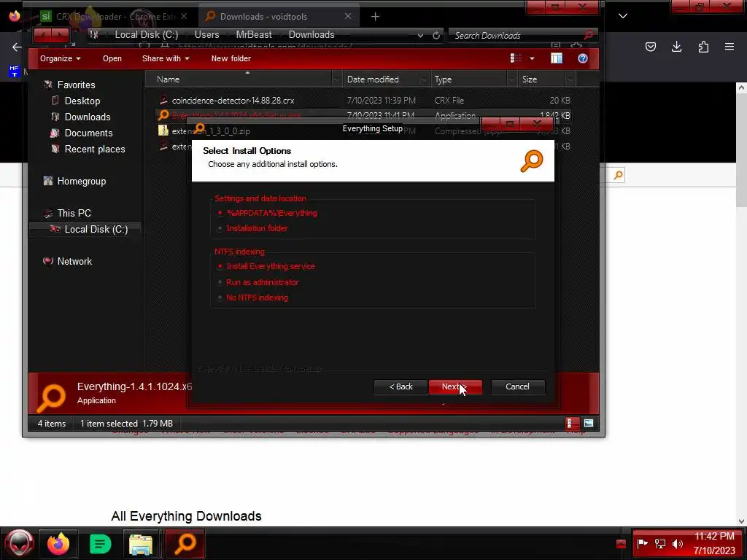Select Local Disk (C:) in navigation tree
The width and height of the screenshot is (747, 560).
click(x=96, y=230)
